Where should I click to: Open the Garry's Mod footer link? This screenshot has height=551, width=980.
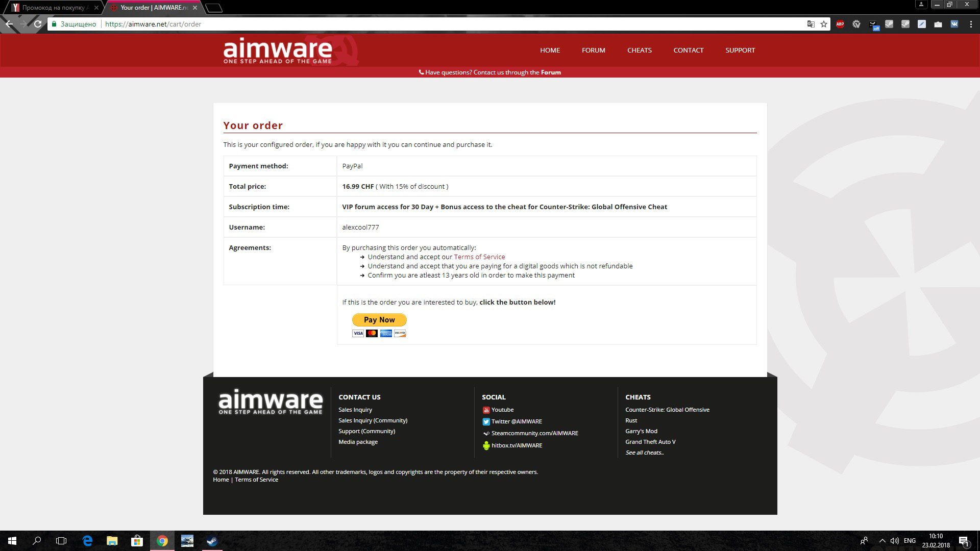click(641, 431)
